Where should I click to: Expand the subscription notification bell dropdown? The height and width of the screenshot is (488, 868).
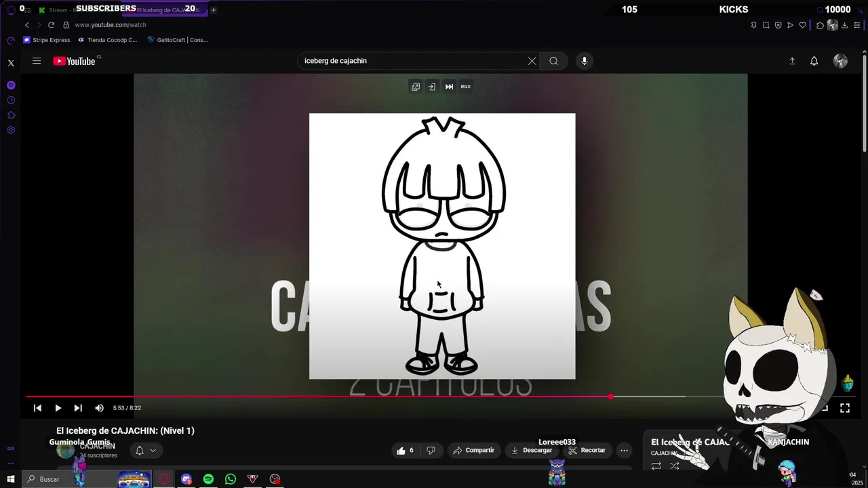click(x=146, y=451)
